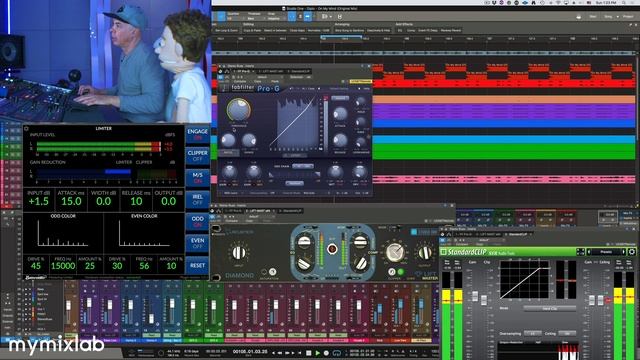Select the 1 - FF Pro-G tab in Pro-G window
Viewport: 640px width, 360px height.
click(x=243, y=71)
